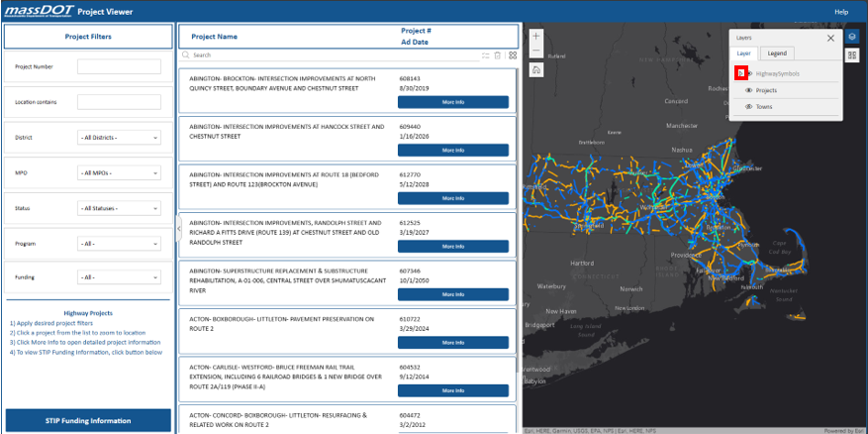This screenshot has width=868, height=434.
Task: Open the basemap gallery grid icon
Action: 852,54
